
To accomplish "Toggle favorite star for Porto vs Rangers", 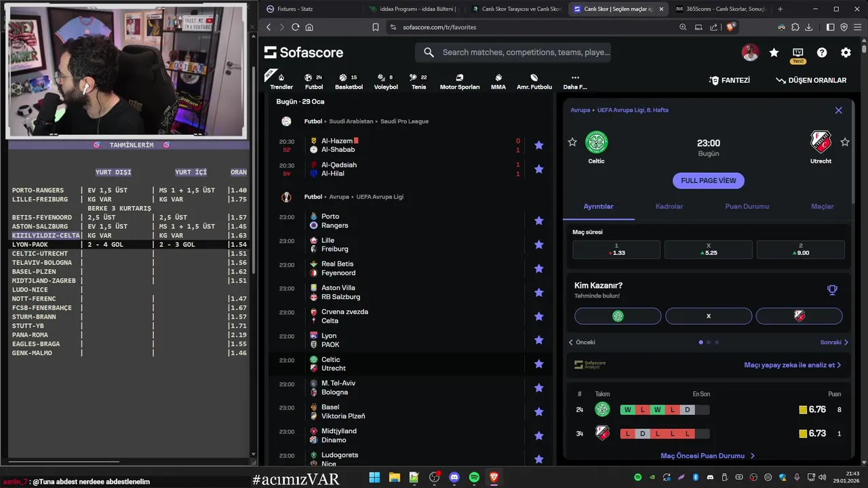I will (x=538, y=220).
